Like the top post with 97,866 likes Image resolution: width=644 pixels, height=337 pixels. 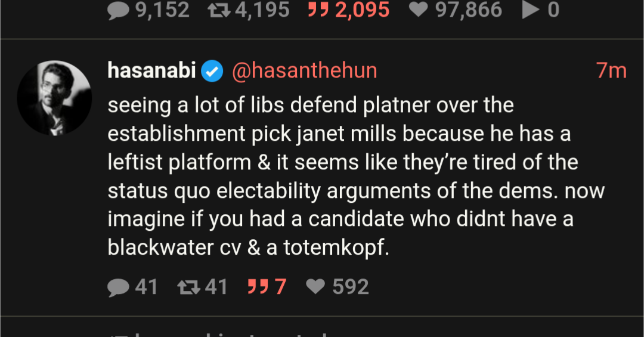tap(419, 10)
